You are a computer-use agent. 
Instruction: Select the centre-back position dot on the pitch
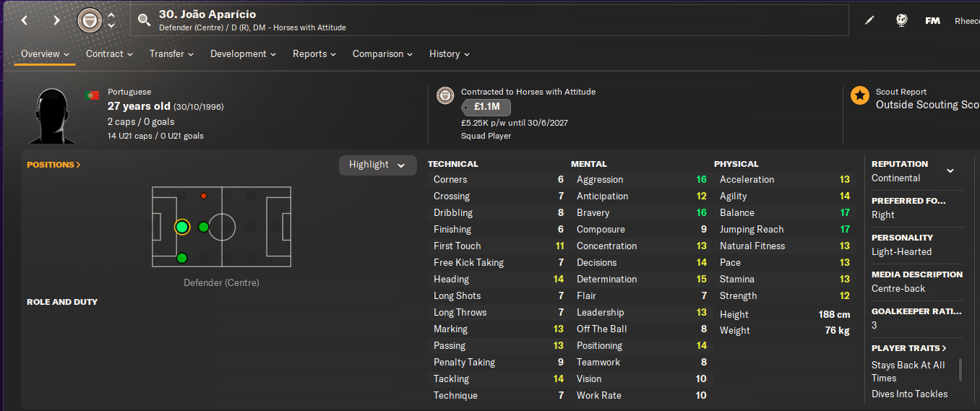tap(181, 227)
